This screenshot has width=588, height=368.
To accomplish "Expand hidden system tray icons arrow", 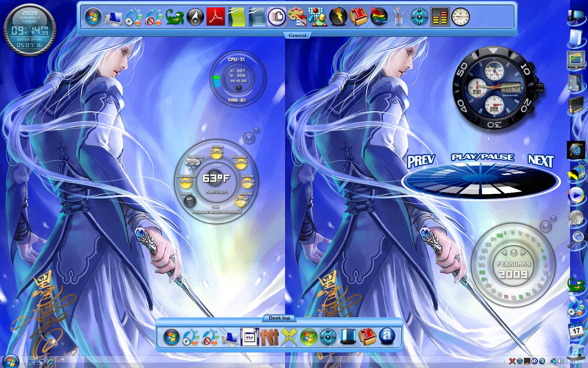I will (505, 362).
